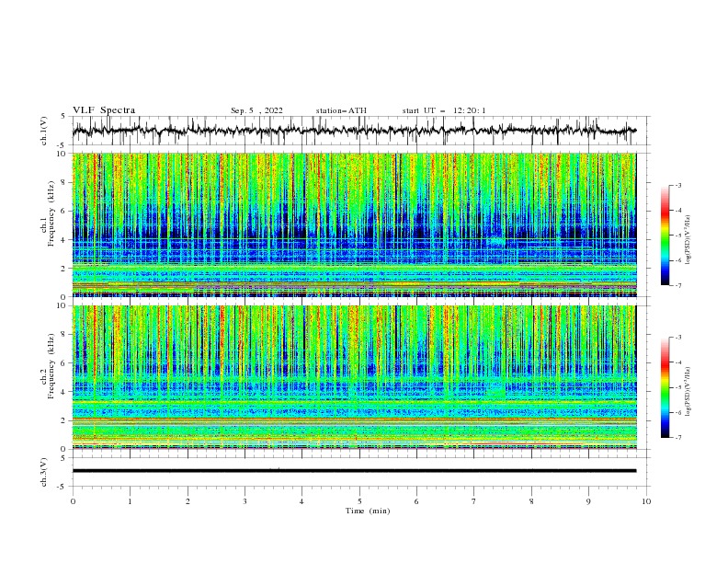Screen dimensions: 728x563
Task: Click the ch.1 spectrogram panel
Action: point(354,224)
